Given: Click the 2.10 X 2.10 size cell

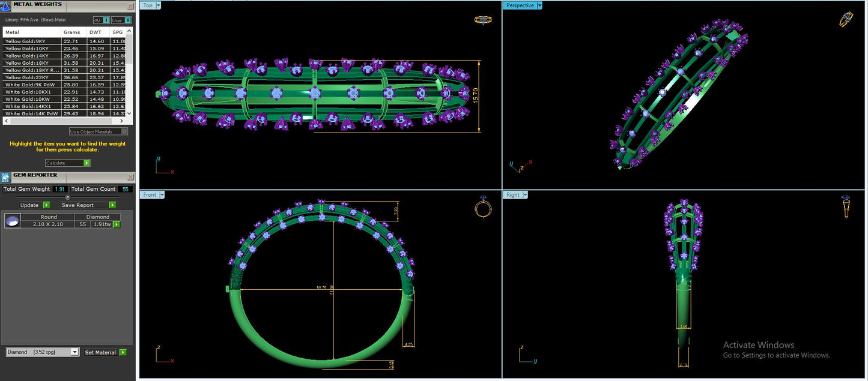Looking at the screenshot, I should (x=48, y=224).
